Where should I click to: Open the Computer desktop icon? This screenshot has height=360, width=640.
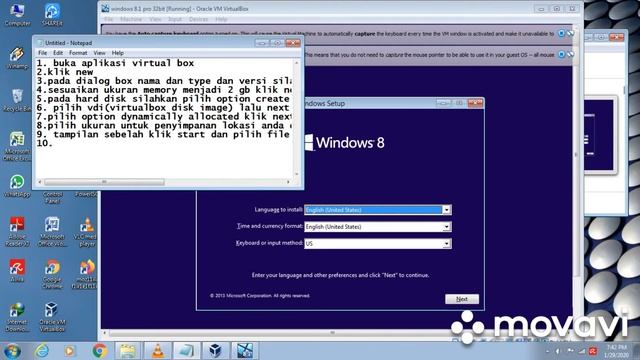17,15
